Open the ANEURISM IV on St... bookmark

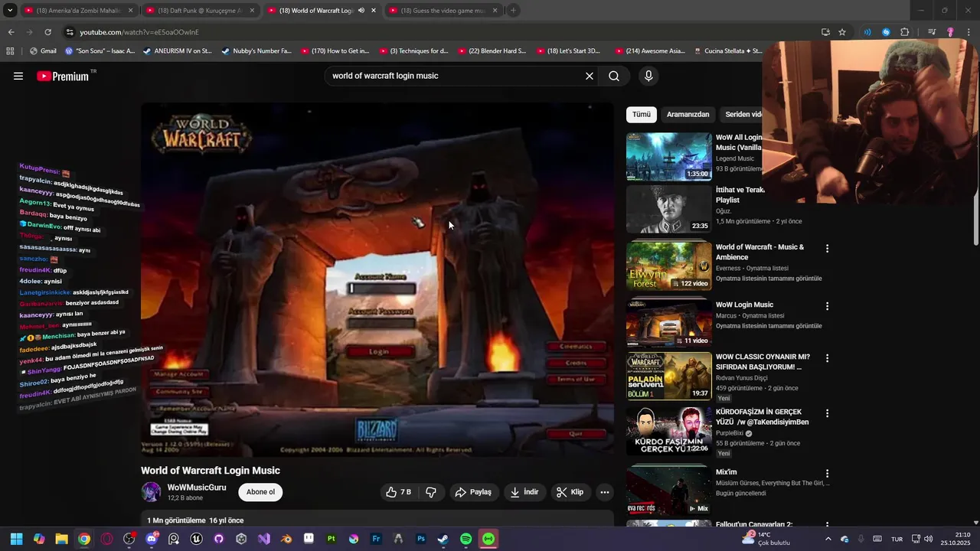[177, 51]
